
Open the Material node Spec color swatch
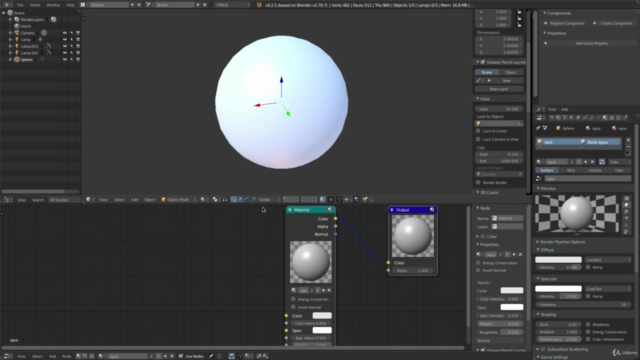pyautogui.click(x=322, y=330)
